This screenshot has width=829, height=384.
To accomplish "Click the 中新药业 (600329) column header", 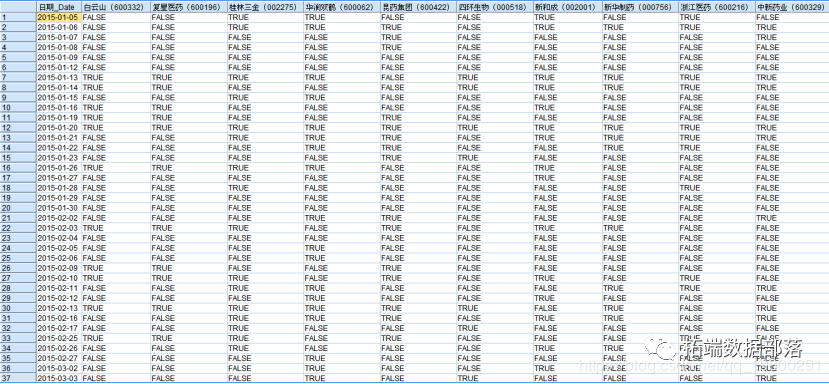I will 791,7.
